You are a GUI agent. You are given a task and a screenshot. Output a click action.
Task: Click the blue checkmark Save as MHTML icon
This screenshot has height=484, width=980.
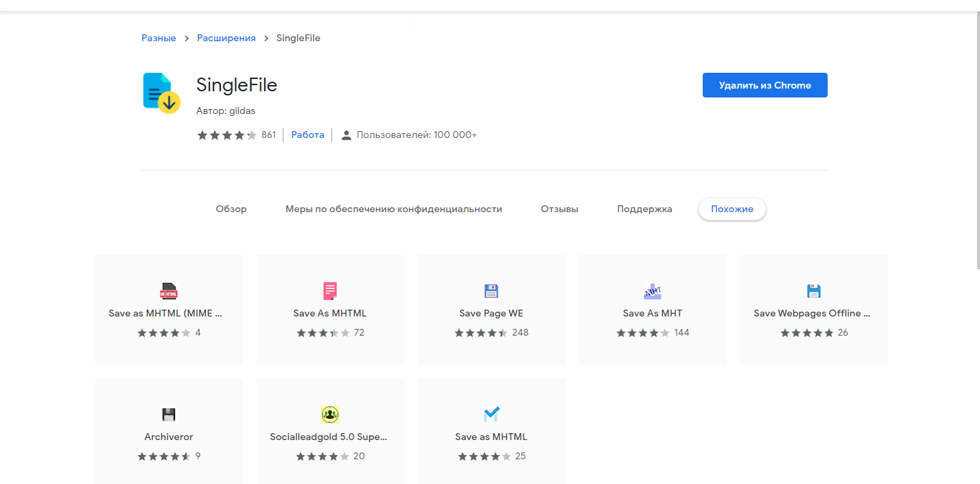(491, 415)
